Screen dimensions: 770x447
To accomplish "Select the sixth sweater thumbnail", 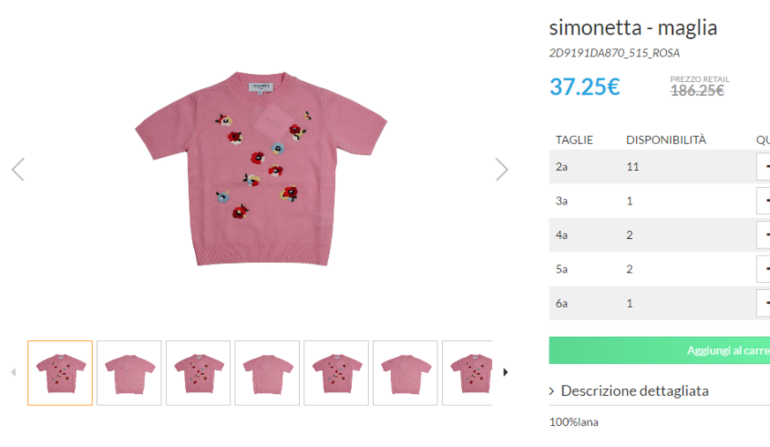I will pyautogui.click(x=405, y=373).
